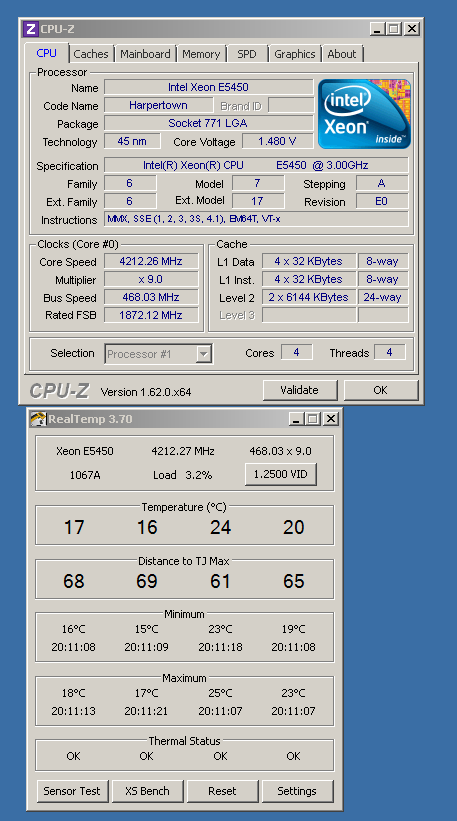Click the Harpertown code name field
457x821 pixels.
159,105
